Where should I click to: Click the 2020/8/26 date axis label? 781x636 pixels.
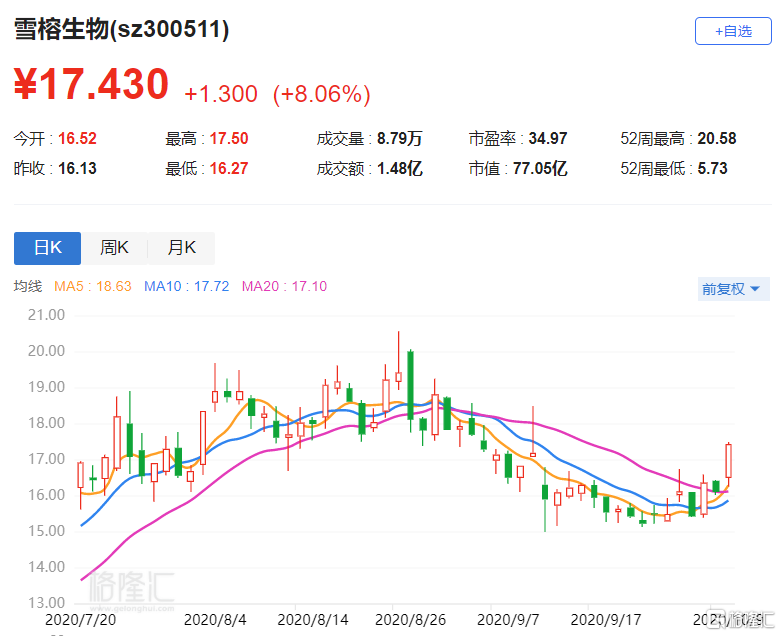point(410,620)
